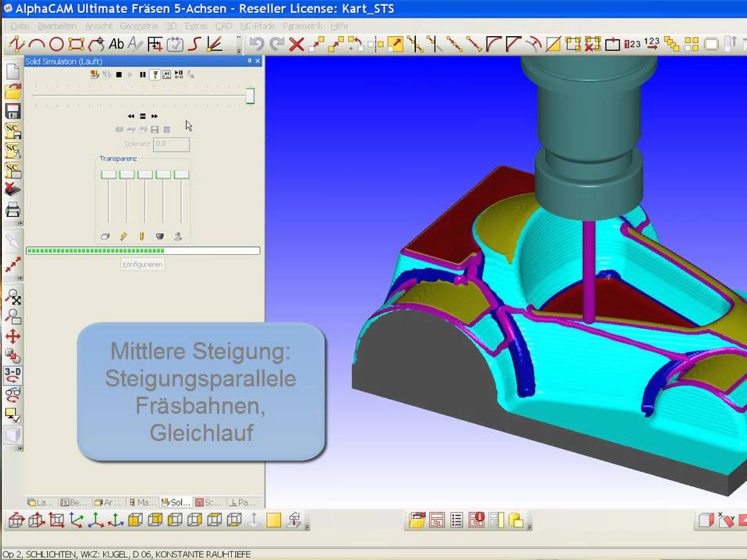Switch to the Sol... tab

(176, 502)
